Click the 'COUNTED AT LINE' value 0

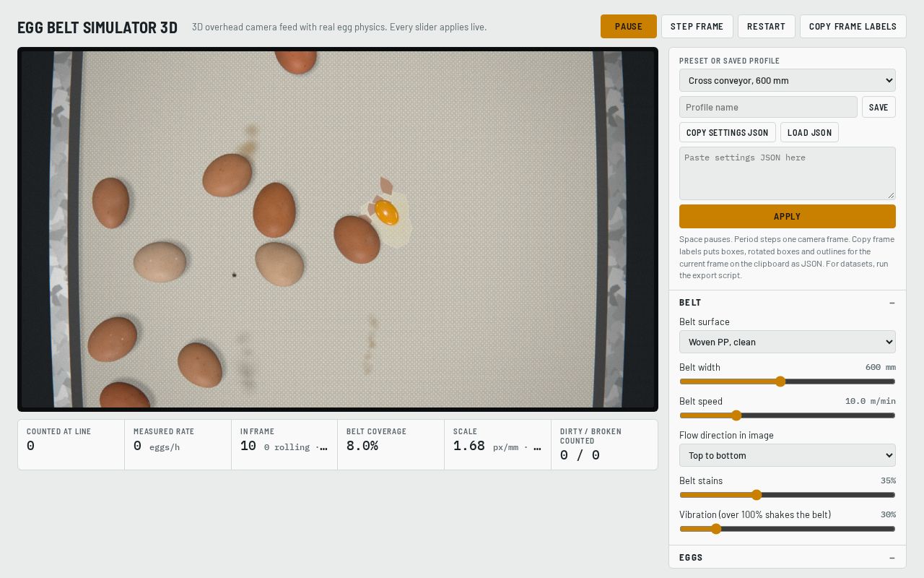coord(30,446)
